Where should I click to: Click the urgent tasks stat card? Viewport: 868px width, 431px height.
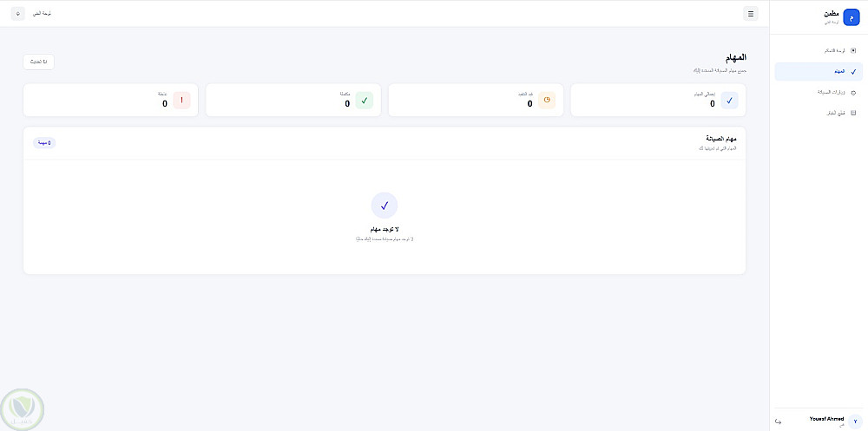(111, 100)
